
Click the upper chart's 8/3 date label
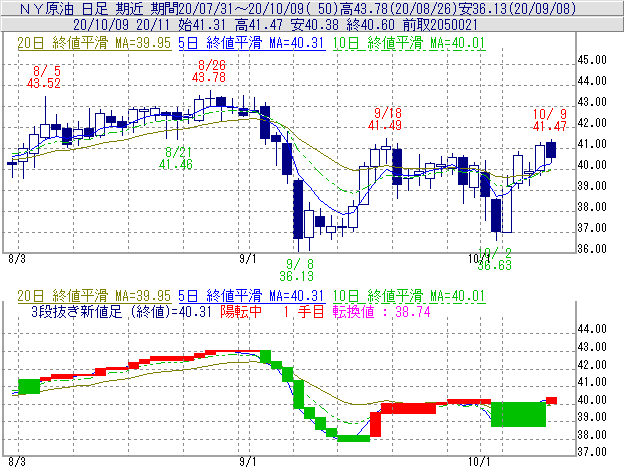click(x=17, y=259)
